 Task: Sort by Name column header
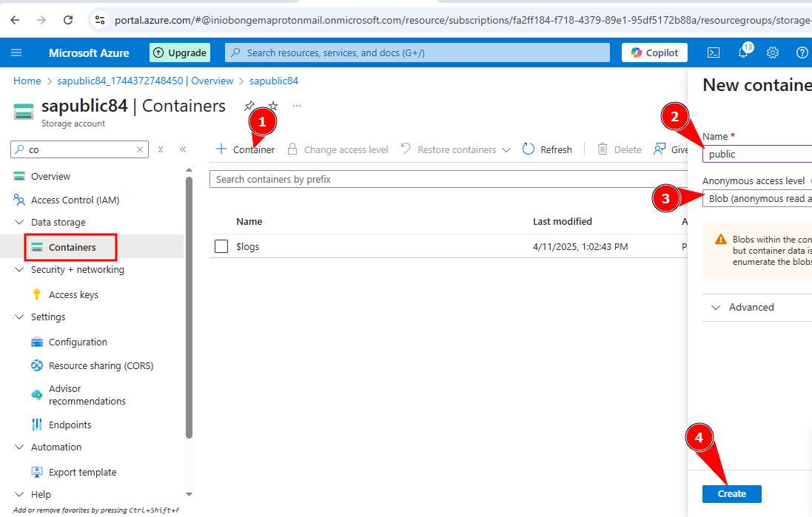pyautogui.click(x=249, y=221)
